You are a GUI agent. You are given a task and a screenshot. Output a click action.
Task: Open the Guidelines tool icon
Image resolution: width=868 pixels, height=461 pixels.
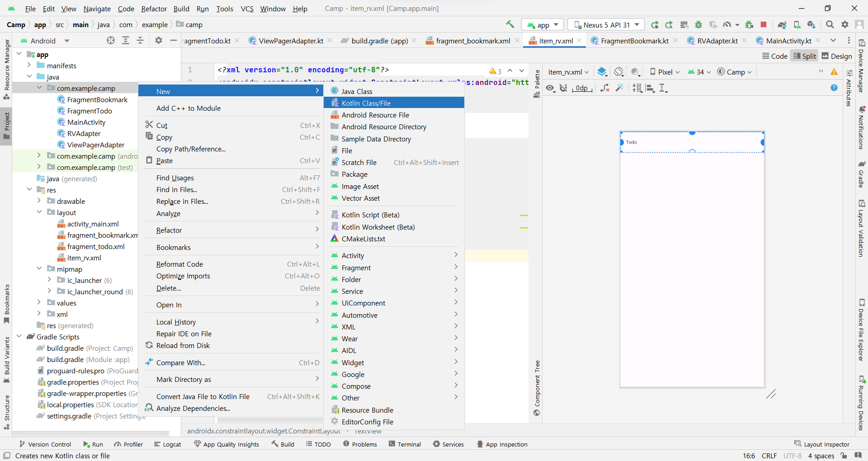pyautogui.click(x=663, y=88)
